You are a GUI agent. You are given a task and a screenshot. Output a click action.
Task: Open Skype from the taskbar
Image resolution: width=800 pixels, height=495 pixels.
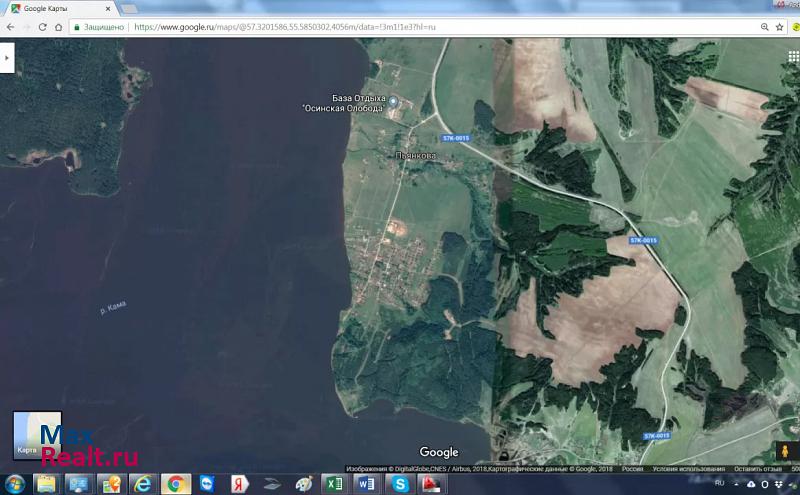[x=400, y=484]
